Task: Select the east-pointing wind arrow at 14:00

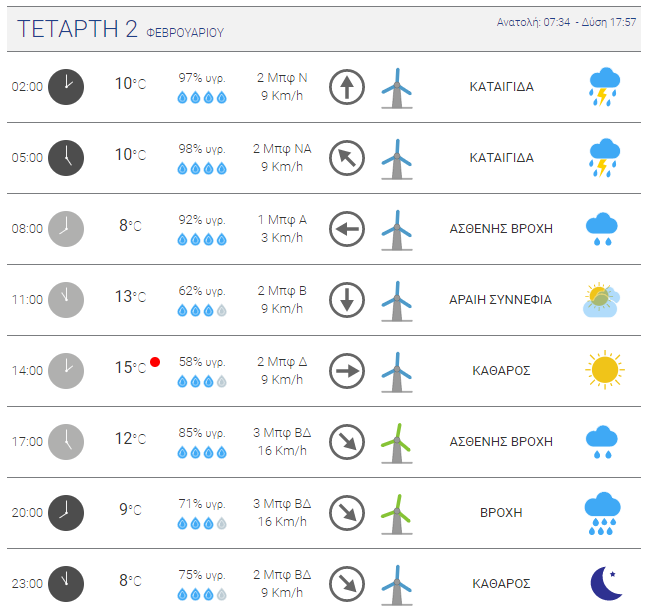Action: (347, 371)
